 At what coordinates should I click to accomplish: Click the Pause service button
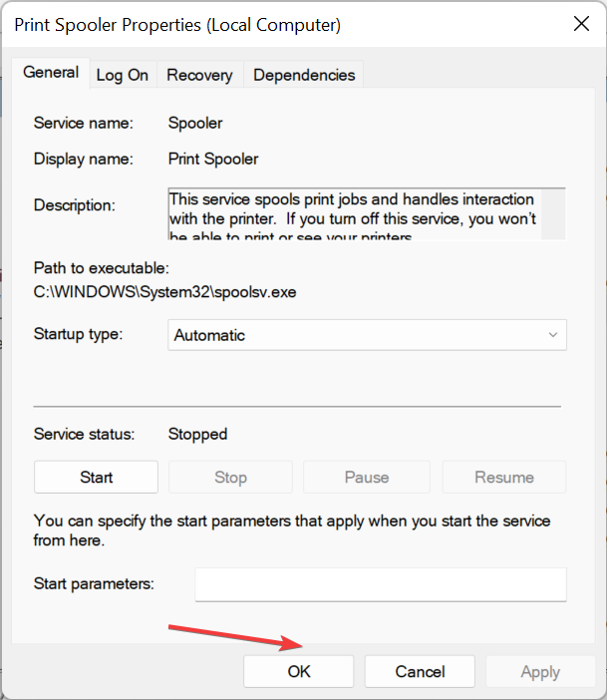click(366, 478)
